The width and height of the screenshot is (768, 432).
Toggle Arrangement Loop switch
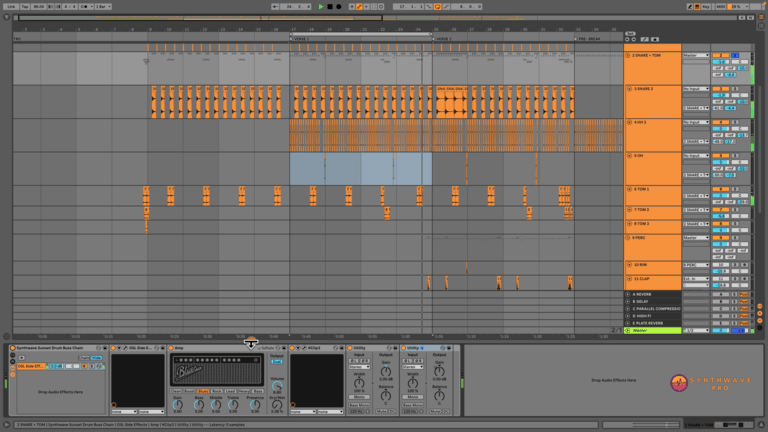(x=437, y=7)
